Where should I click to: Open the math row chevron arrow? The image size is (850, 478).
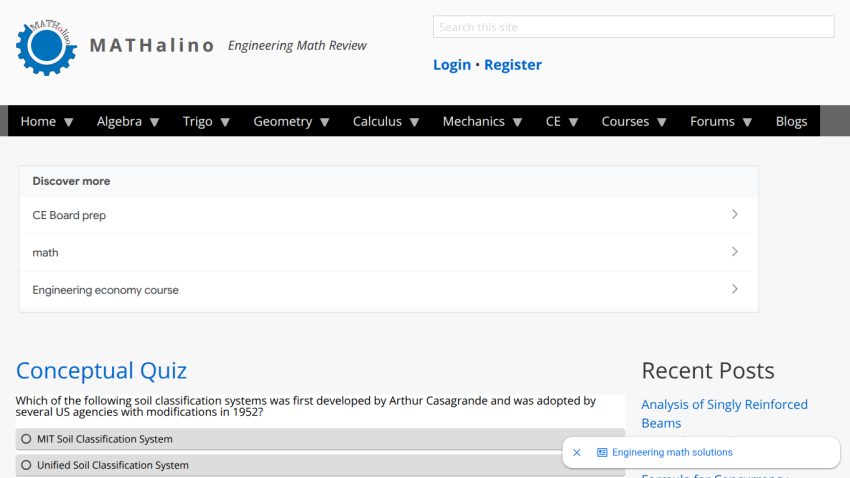click(735, 252)
